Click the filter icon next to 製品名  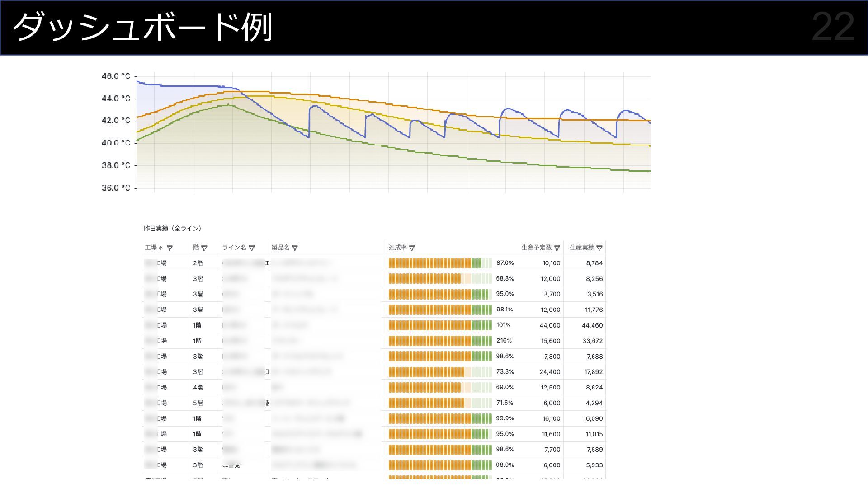pyautogui.click(x=295, y=248)
